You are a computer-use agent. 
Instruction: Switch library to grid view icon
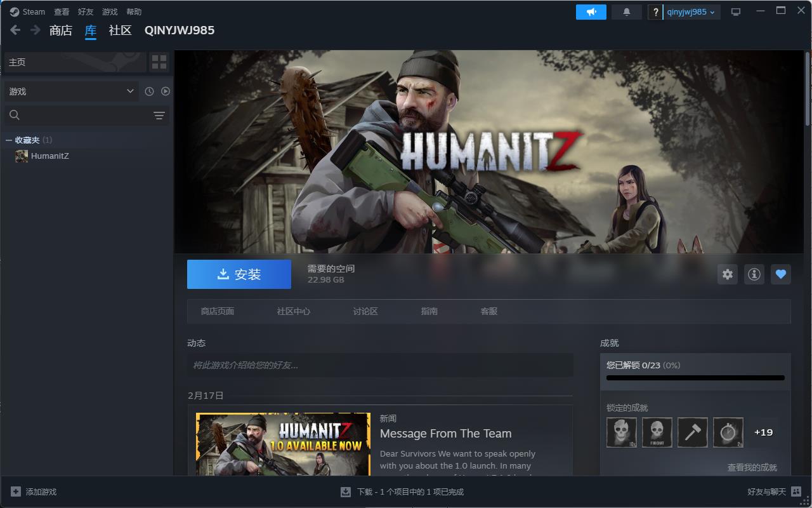tap(159, 62)
